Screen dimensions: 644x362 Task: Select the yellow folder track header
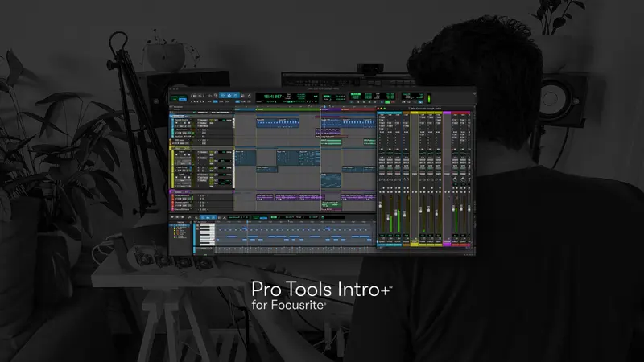202,149
